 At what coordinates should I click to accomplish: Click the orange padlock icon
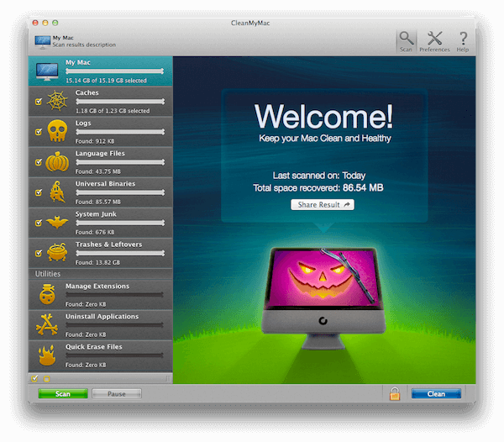pyautogui.click(x=395, y=393)
